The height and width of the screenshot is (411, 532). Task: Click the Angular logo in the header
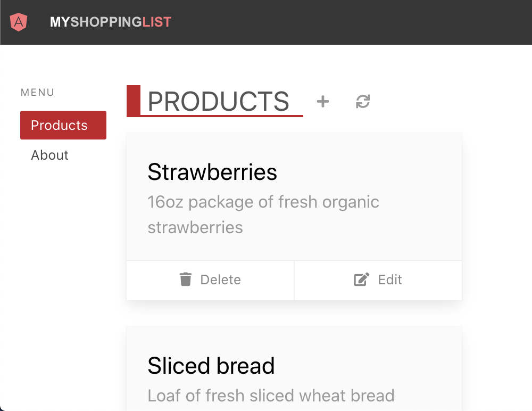click(19, 22)
